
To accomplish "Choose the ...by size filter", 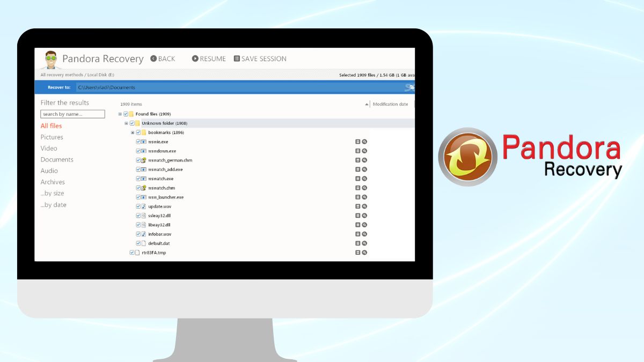I will pos(52,194).
